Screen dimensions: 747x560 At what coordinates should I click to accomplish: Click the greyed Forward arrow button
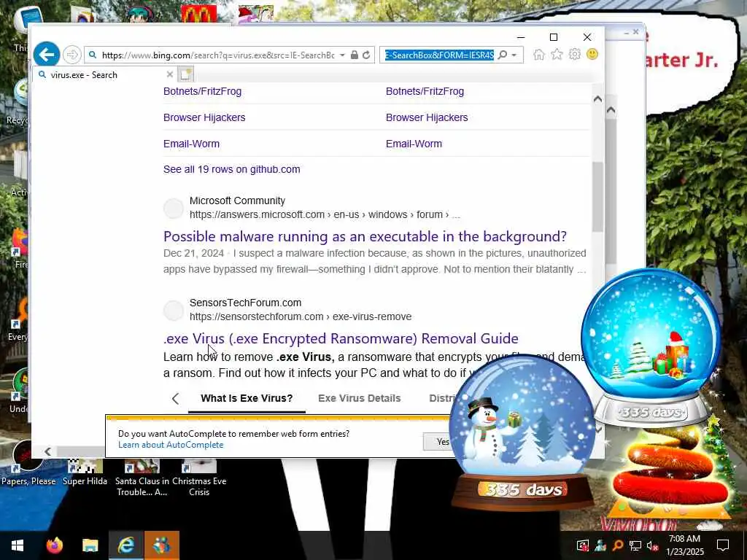72,55
